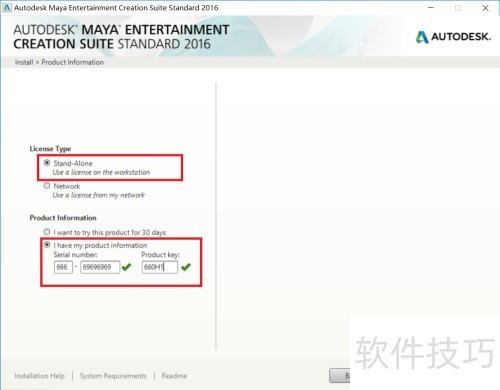Screen dimensions: 500x390
Task: Click the serial number field 69696969
Action: [x=100, y=267]
